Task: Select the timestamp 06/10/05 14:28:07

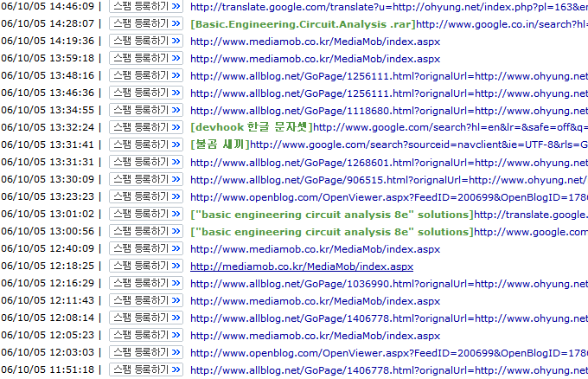Action: tap(48, 23)
